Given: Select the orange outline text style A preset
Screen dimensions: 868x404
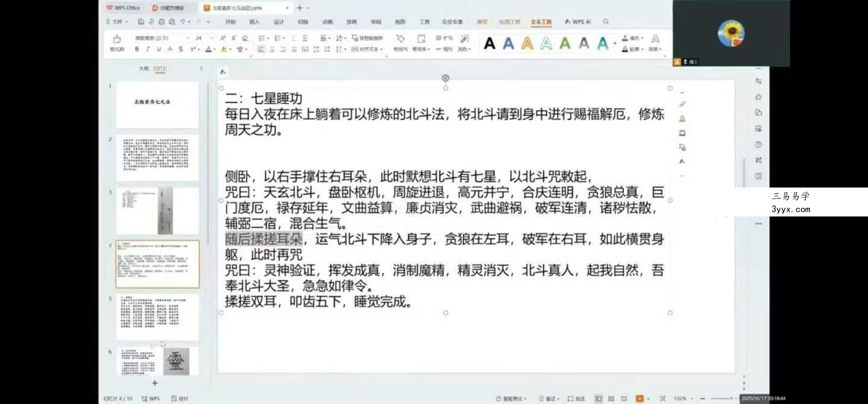Looking at the screenshot, I should (527, 43).
